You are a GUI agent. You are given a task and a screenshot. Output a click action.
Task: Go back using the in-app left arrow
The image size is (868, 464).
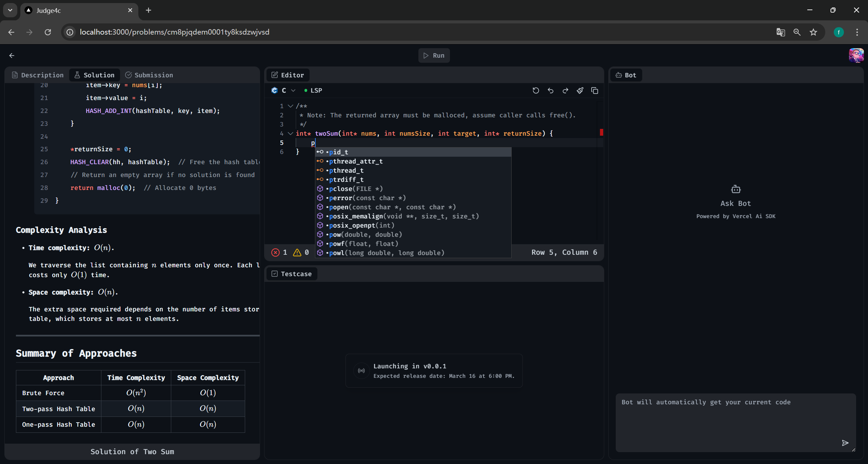pyautogui.click(x=12, y=56)
